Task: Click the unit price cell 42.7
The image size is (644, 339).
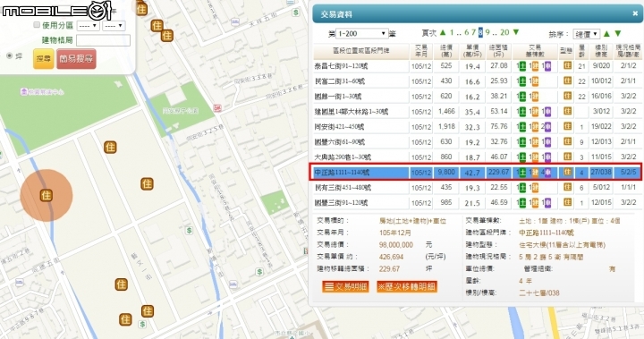Action: click(x=472, y=173)
